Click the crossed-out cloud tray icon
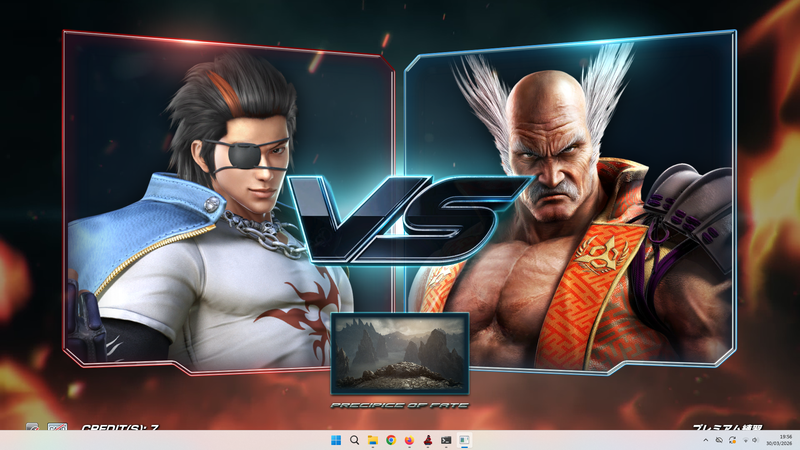800x450 pixels. pyautogui.click(x=719, y=440)
